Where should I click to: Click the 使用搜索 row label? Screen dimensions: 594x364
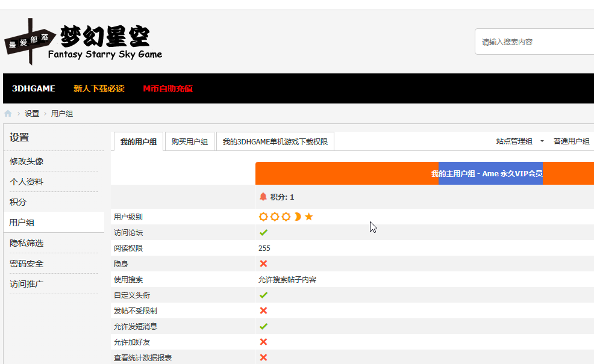[128, 280]
